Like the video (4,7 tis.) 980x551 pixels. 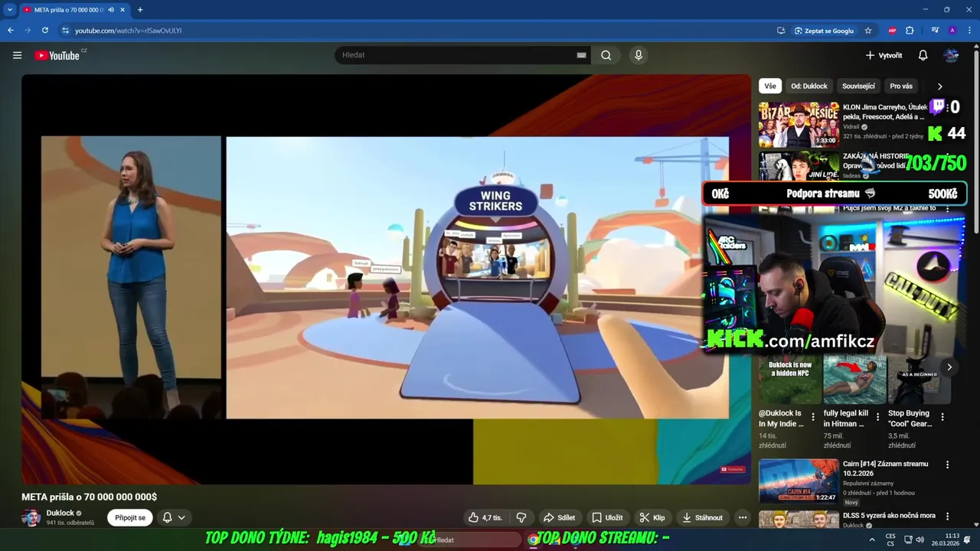tap(485, 517)
